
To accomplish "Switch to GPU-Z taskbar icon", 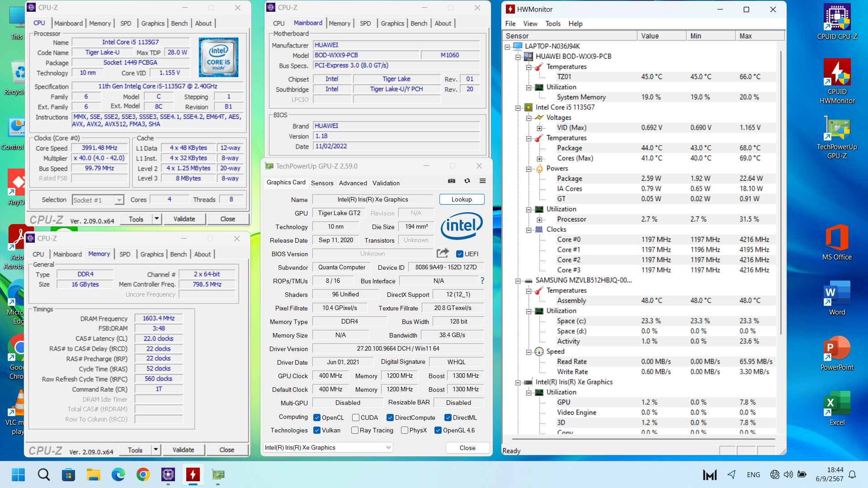I will [x=218, y=474].
